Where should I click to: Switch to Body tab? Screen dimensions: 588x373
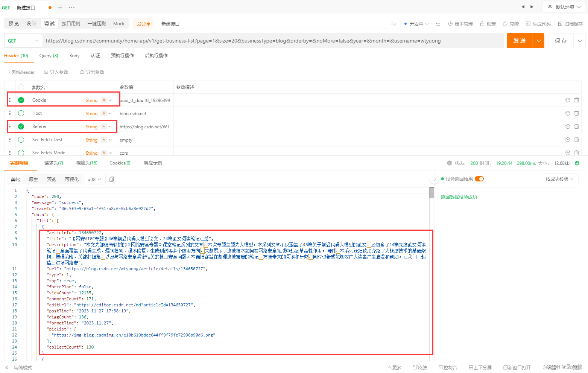[x=74, y=56]
